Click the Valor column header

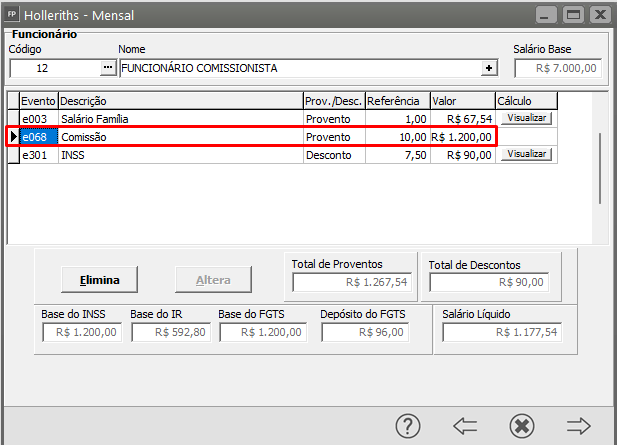click(x=462, y=101)
